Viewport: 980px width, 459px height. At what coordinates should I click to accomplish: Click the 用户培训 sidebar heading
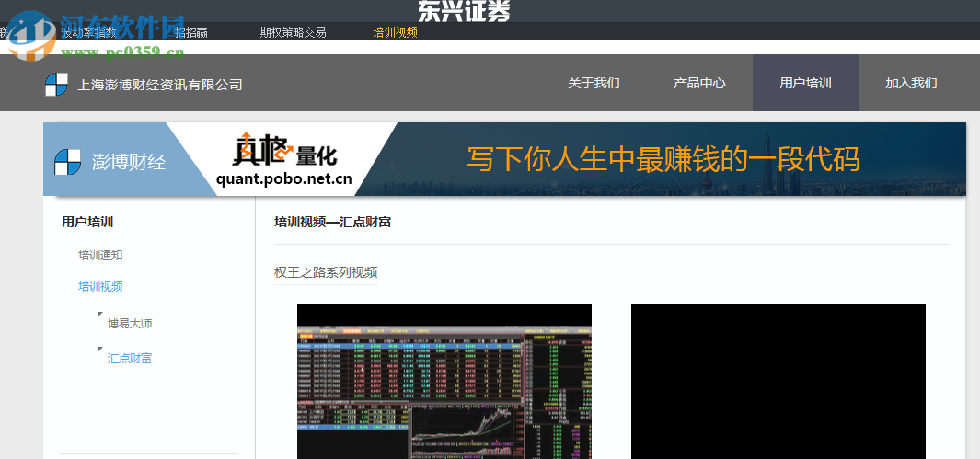pyautogui.click(x=87, y=222)
